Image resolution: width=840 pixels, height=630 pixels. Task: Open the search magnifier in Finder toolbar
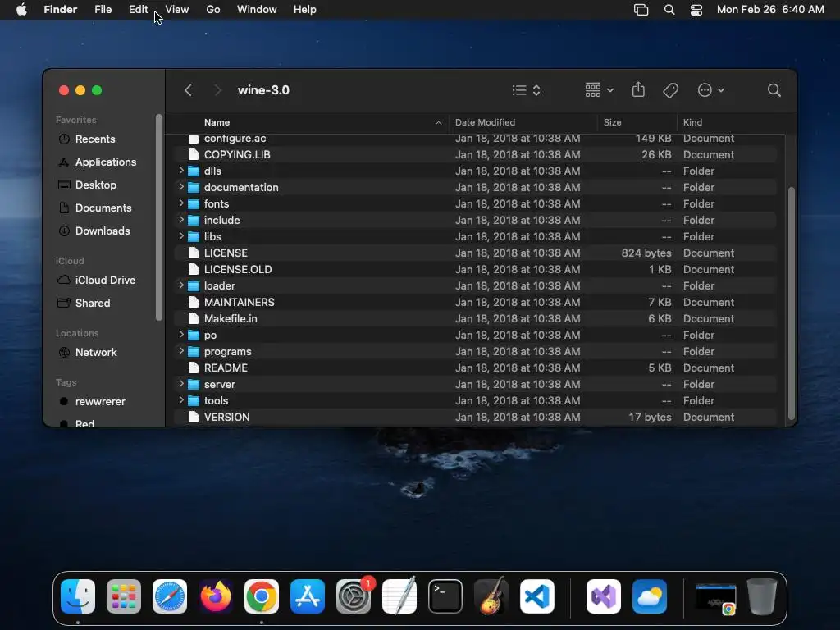tap(774, 90)
